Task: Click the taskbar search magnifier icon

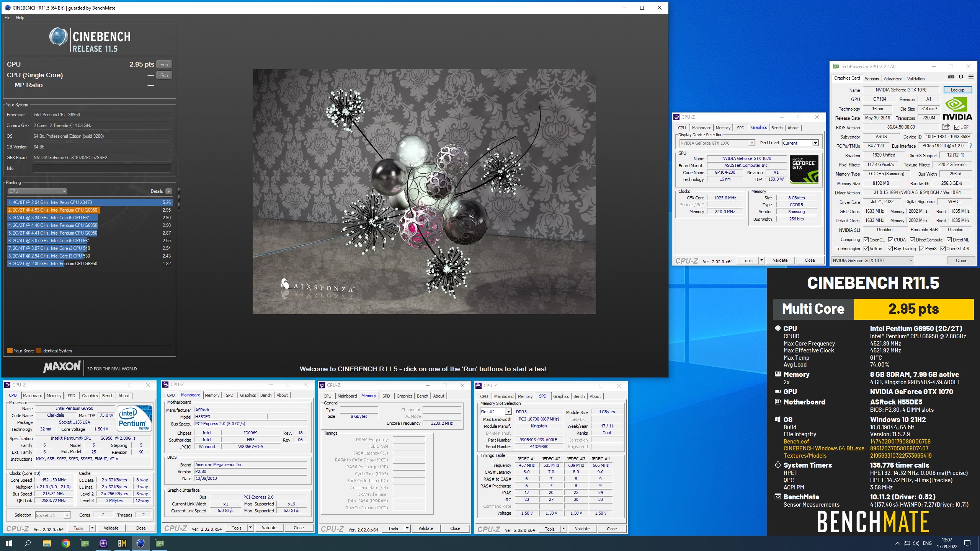Action: click(x=28, y=543)
